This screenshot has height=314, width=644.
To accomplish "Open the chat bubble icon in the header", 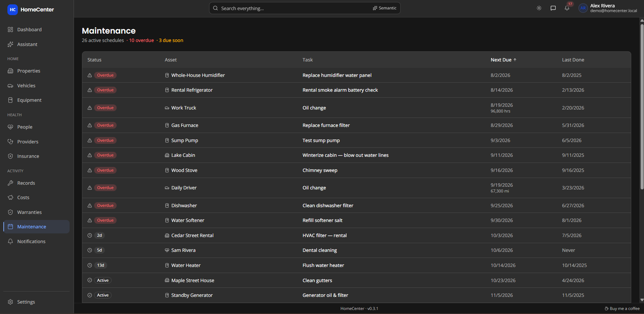I will (553, 8).
